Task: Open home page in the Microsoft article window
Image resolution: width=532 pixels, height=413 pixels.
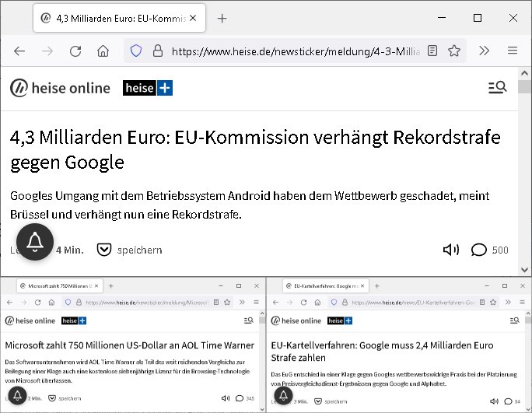Action: (51, 303)
